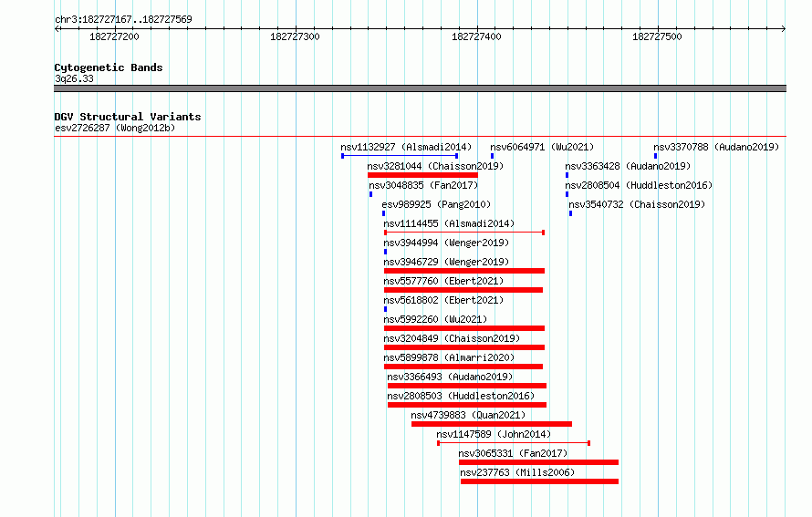Click the blue marker under nsv3363428
This screenshot has width=812, height=517.
tap(567, 175)
